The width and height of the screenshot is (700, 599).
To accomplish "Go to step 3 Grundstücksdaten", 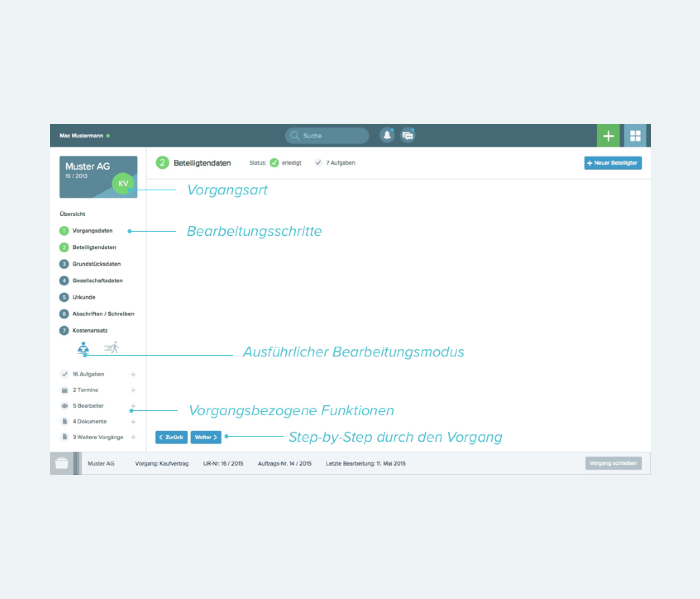I will [90, 264].
